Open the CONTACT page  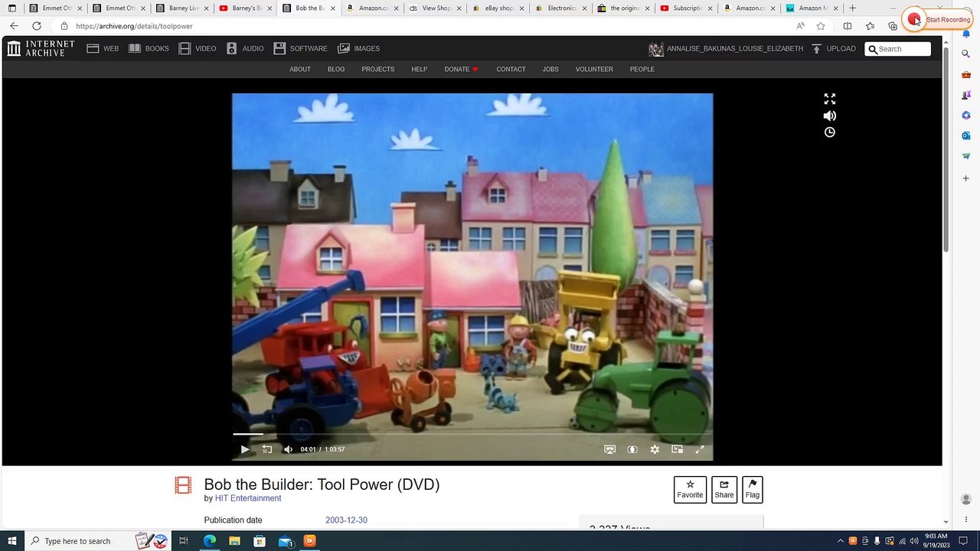(511, 69)
